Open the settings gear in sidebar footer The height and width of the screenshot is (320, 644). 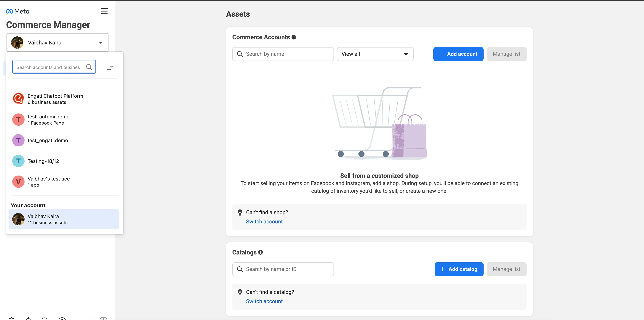[11, 318]
